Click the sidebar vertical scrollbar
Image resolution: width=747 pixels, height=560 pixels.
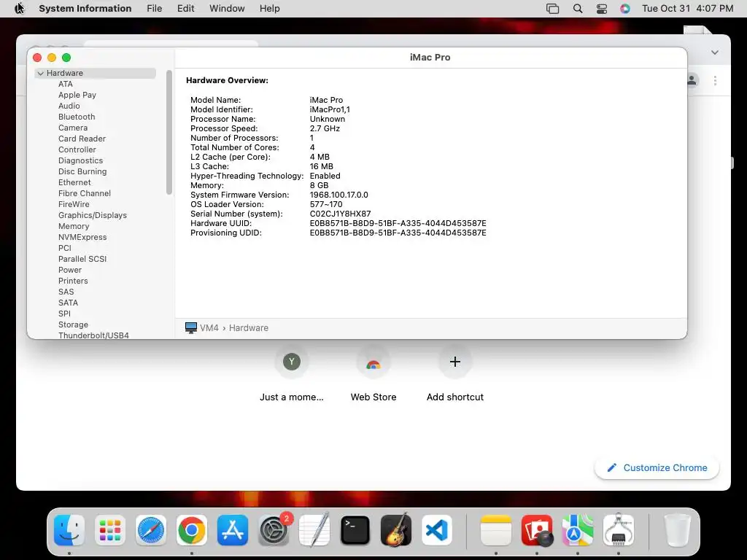pyautogui.click(x=169, y=133)
